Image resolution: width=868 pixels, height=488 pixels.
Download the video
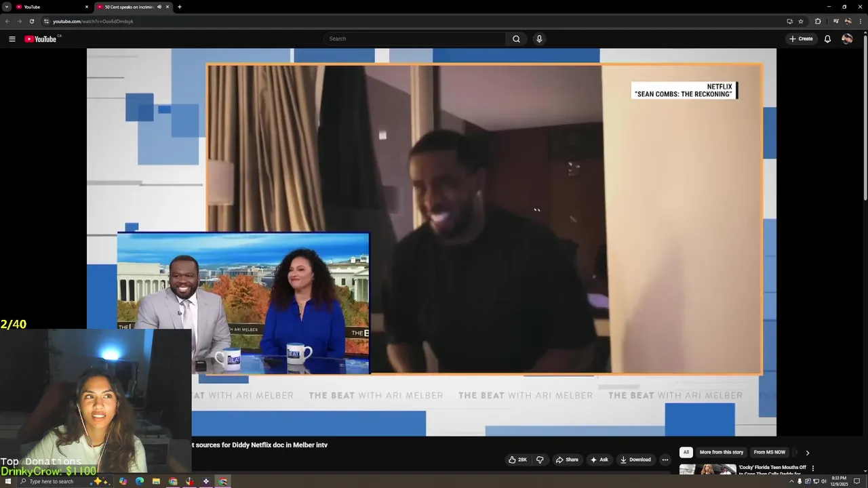635,460
